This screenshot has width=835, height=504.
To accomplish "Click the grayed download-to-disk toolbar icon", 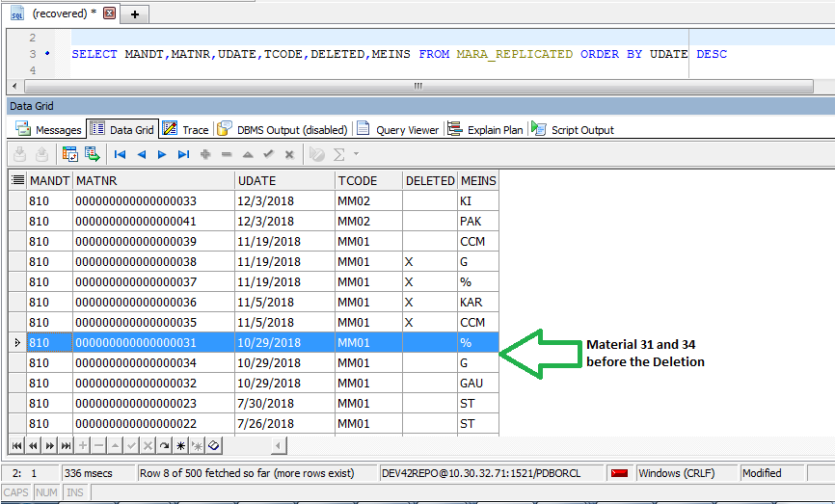I will tap(19, 154).
